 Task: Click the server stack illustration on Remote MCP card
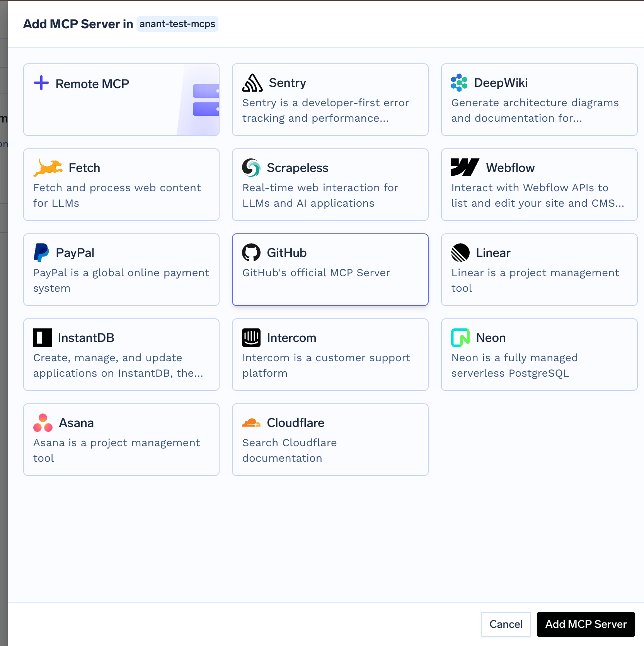(x=206, y=100)
